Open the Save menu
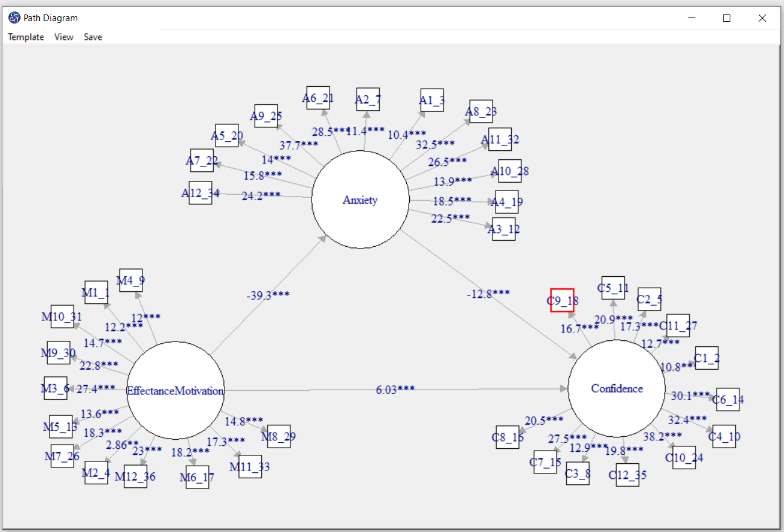The width and height of the screenshot is (784, 532). pos(93,37)
